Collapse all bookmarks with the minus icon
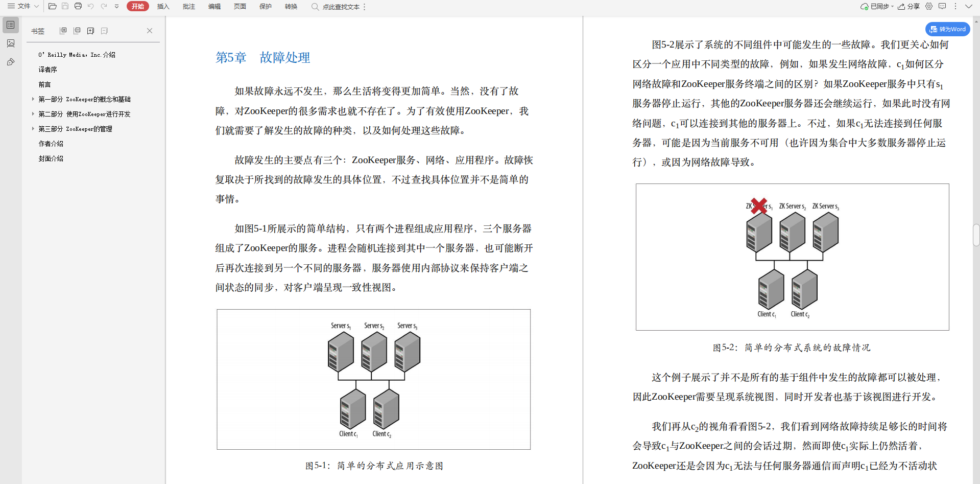 (77, 31)
